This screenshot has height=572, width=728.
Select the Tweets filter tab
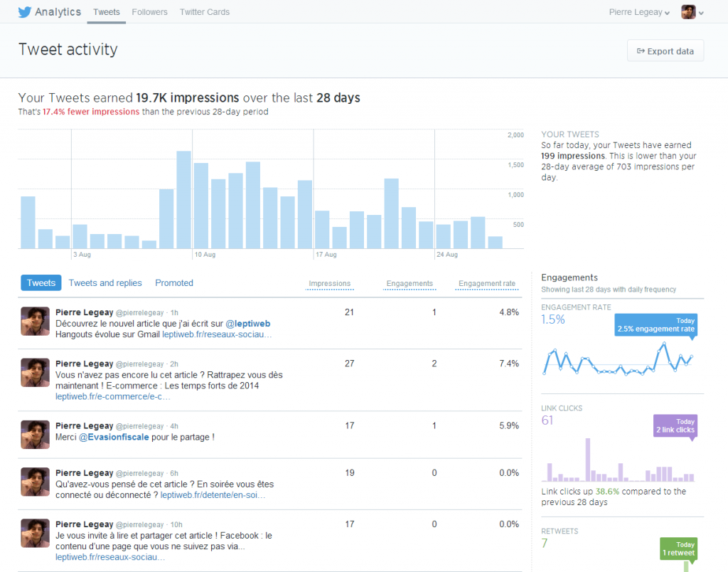41,282
